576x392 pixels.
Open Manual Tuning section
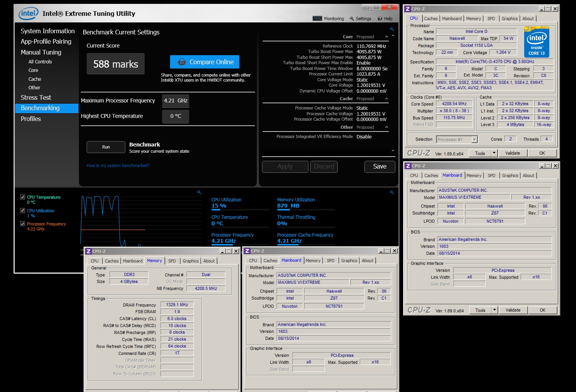tap(41, 52)
